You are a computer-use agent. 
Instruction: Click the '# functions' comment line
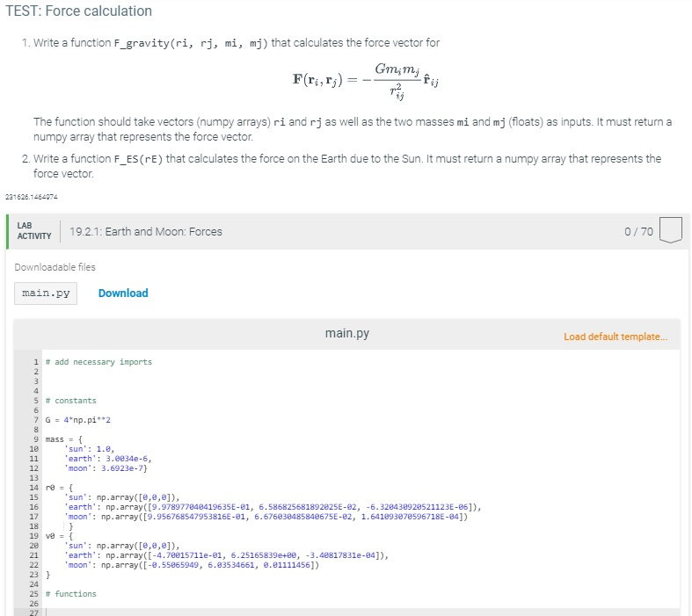coord(70,594)
